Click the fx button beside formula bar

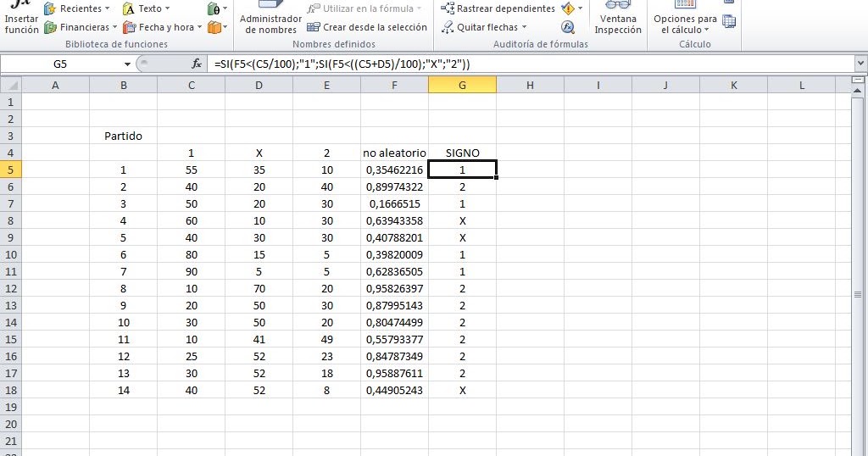pyautogui.click(x=197, y=64)
